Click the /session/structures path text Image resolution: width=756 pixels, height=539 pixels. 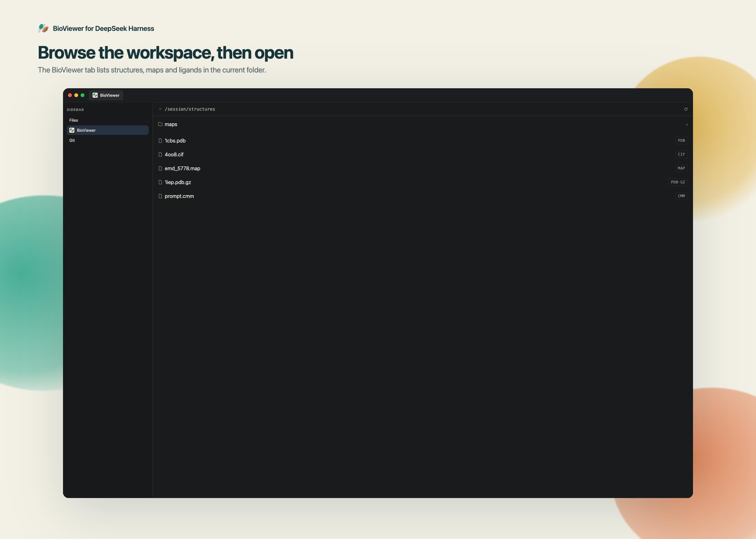[190, 109]
